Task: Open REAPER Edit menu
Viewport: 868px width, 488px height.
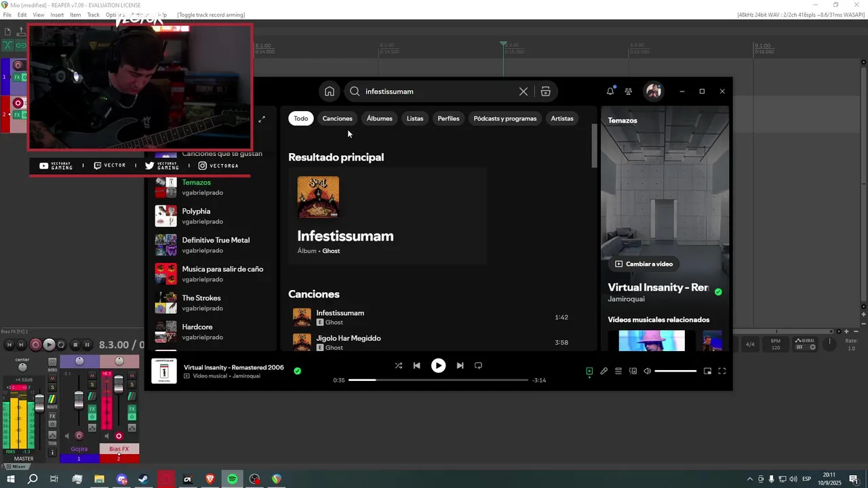Action: point(22,15)
